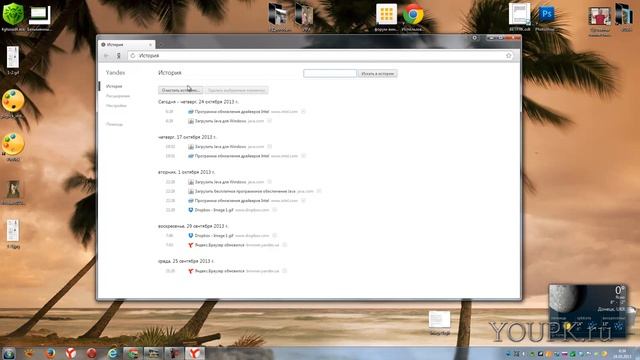Open the red Opera-like taskbar icon
640x360 pixels.
pyautogui.click(x=91, y=353)
